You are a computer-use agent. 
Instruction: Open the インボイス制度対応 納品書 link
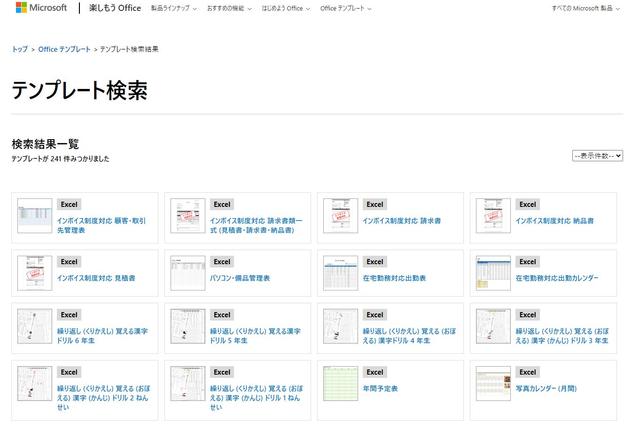tap(554, 220)
